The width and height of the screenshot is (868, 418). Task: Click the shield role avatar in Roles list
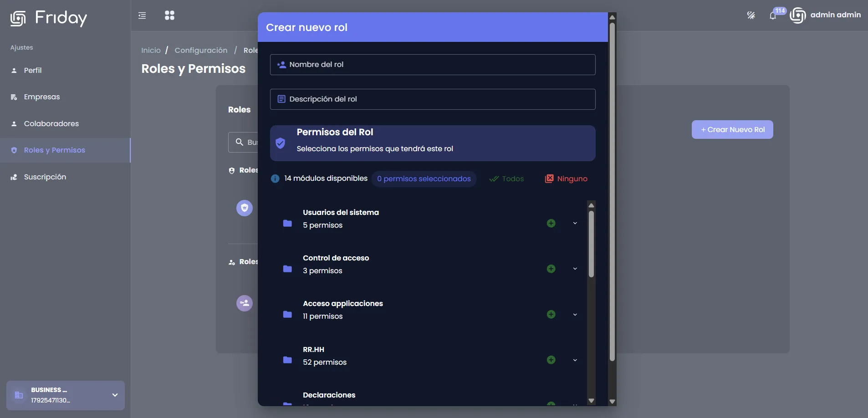[x=245, y=208]
